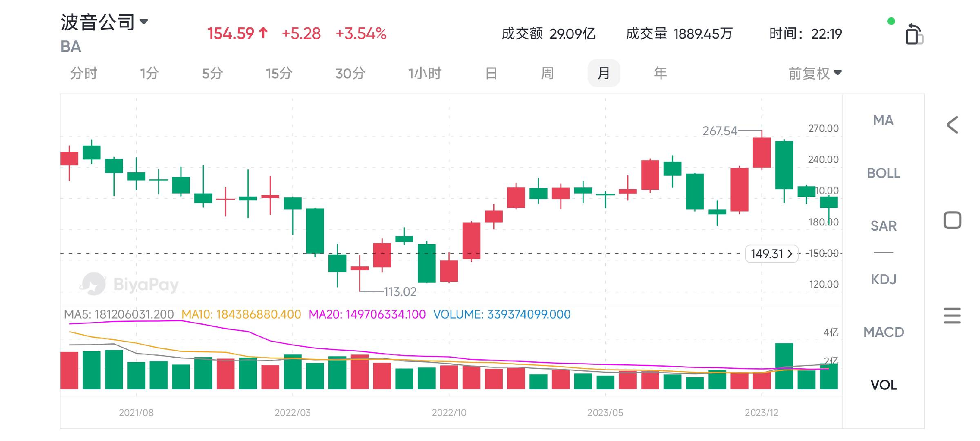Tap the 成交量 1889.45万 volume value

click(x=679, y=33)
